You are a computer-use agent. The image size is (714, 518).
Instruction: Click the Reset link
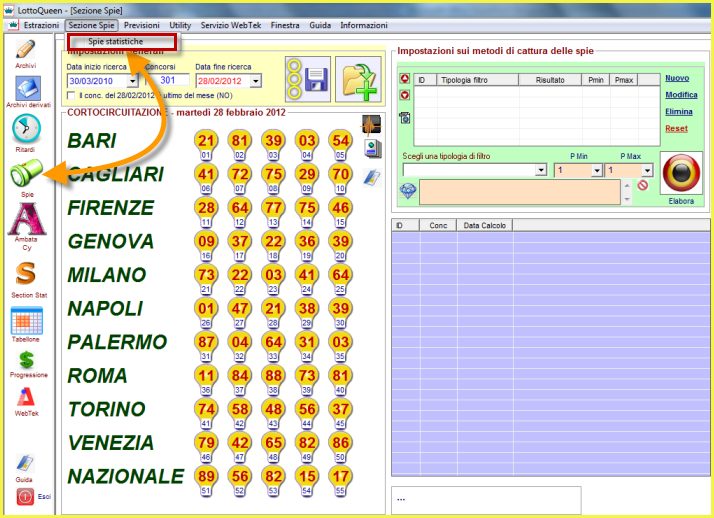[676, 128]
